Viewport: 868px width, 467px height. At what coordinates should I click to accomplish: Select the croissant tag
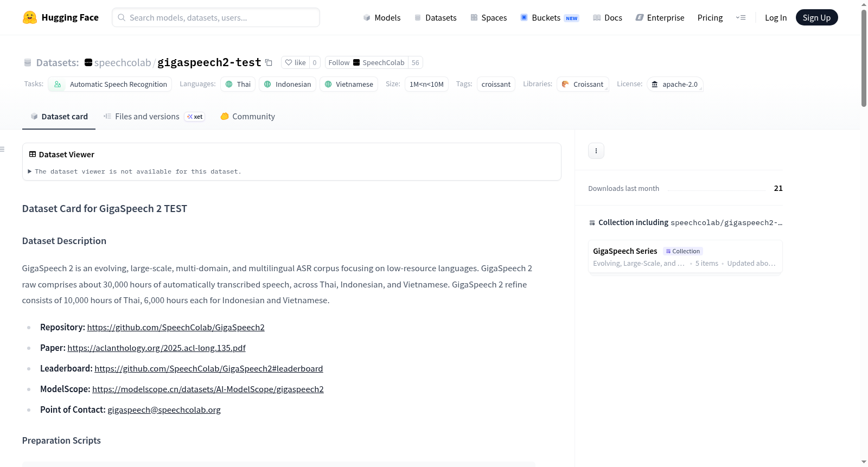(496, 84)
